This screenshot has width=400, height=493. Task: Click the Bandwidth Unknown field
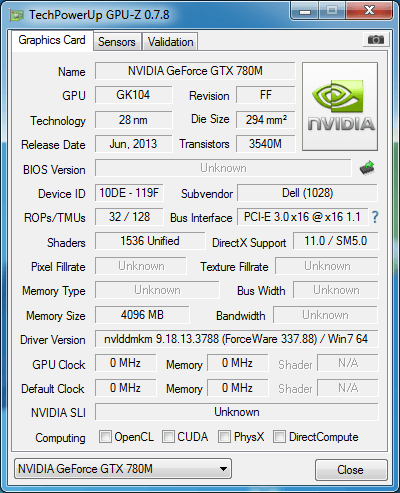point(326,315)
